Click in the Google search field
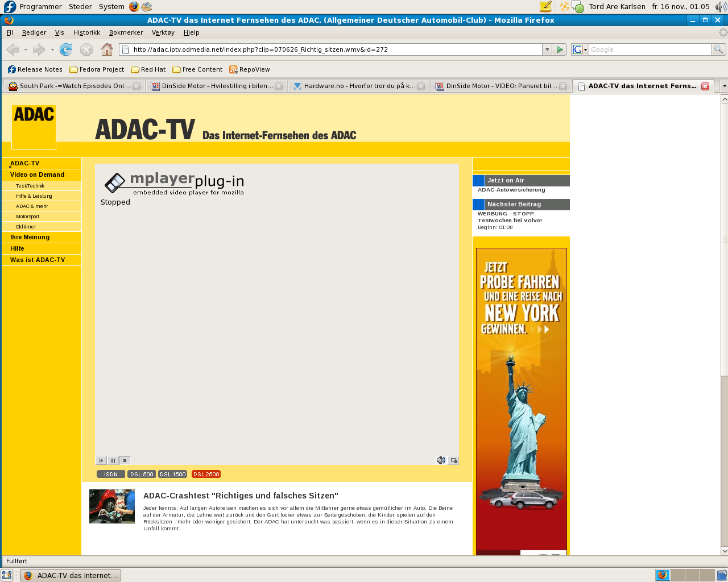 tap(650, 49)
